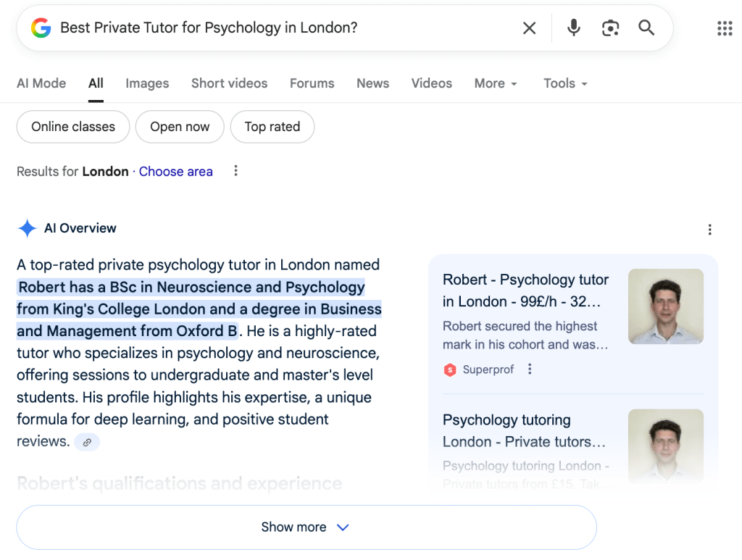Expand AI Overview with Show more

(306, 527)
